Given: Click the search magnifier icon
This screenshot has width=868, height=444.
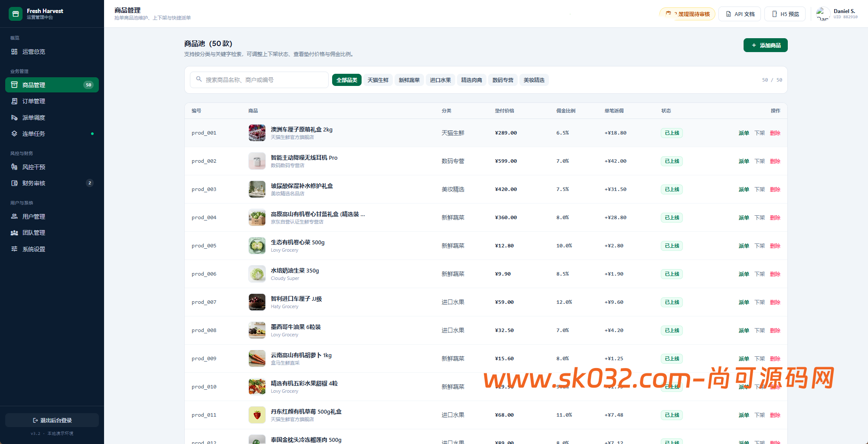Looking at the screenshot, I should click(x=199, y=79).
